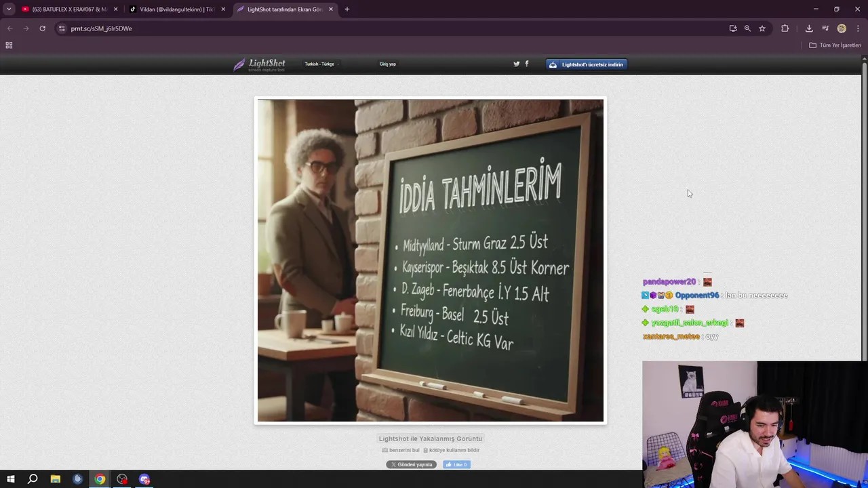This screenshot has width=868, height=488.
Task: Click the Giriş yap login link
Action: pyautogui.click(x=388, y=64)
